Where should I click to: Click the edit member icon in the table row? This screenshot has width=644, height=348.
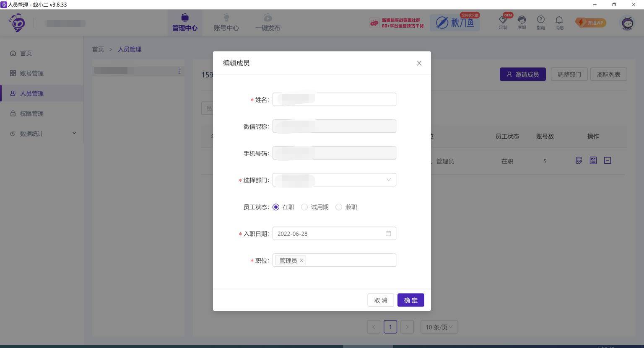click(x=579, y=160)
